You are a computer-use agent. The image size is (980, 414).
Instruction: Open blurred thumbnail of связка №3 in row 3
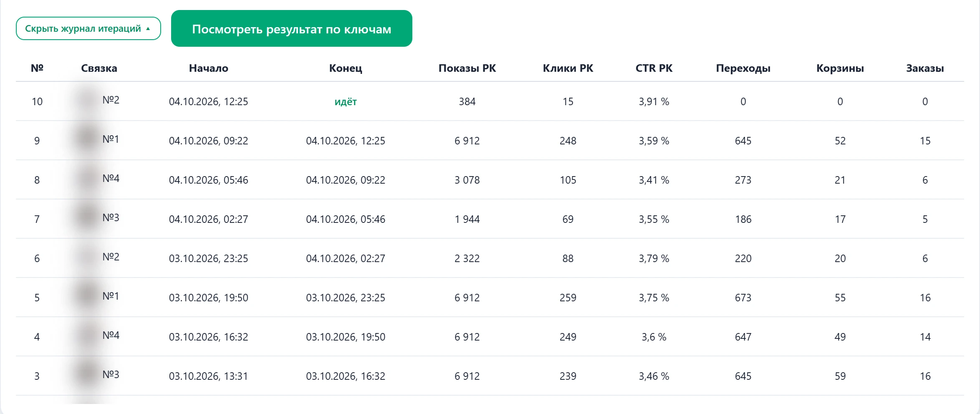88,375
